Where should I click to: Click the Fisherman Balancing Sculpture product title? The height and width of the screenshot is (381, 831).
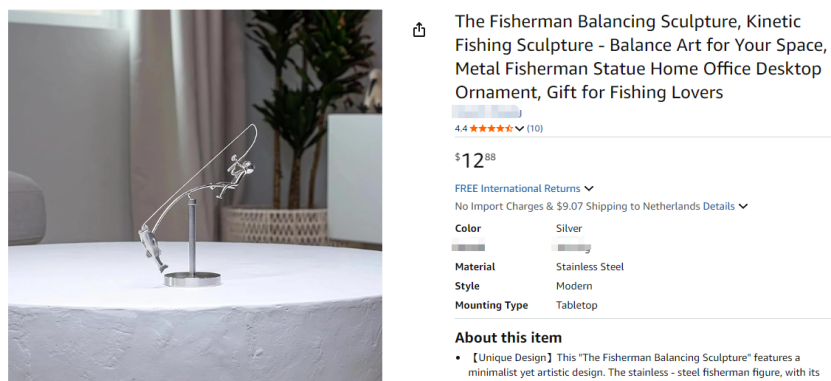pos(641,57)
